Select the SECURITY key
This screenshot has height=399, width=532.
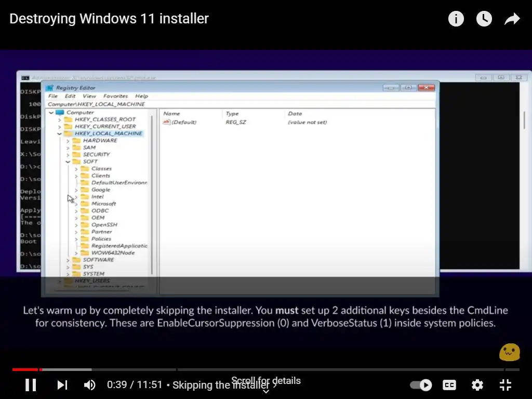pyautogui.click(x=96, y=154)
